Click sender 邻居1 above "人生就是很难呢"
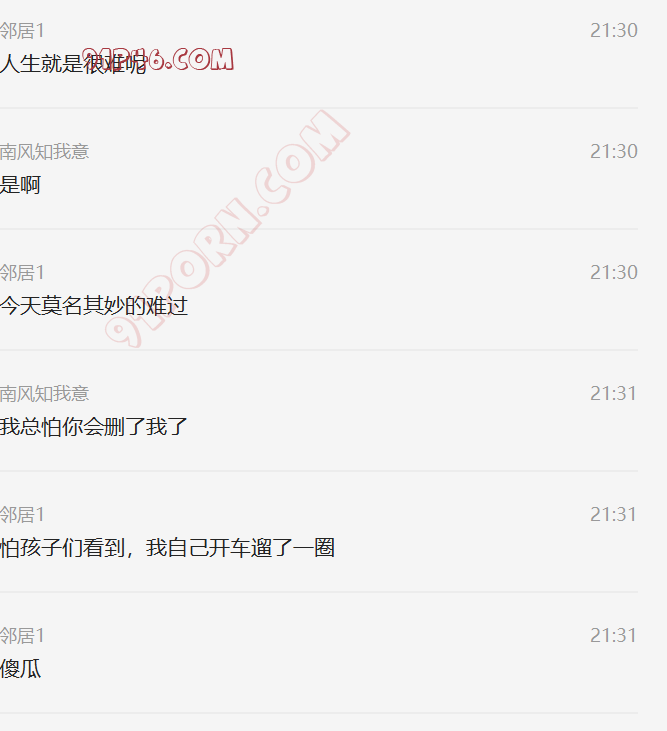The height and width of the screenshot is (731, 667). (22, 31)
